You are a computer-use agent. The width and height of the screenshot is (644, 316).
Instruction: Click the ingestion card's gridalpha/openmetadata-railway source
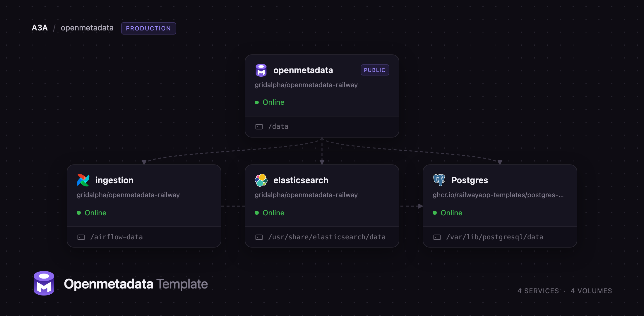128,195
